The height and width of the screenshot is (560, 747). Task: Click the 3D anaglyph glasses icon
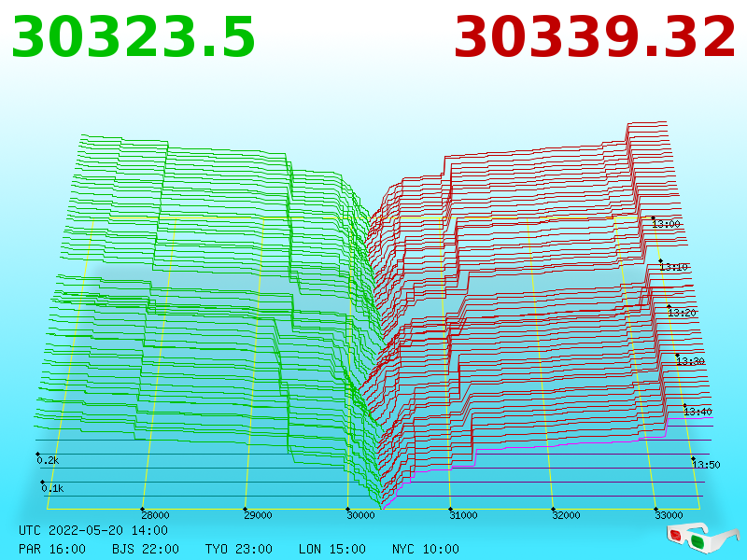(703, 538)
